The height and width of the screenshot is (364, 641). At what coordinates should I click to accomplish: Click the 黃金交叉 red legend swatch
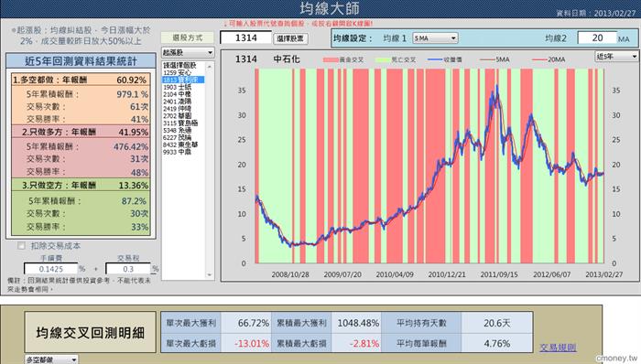pos(330,59)
